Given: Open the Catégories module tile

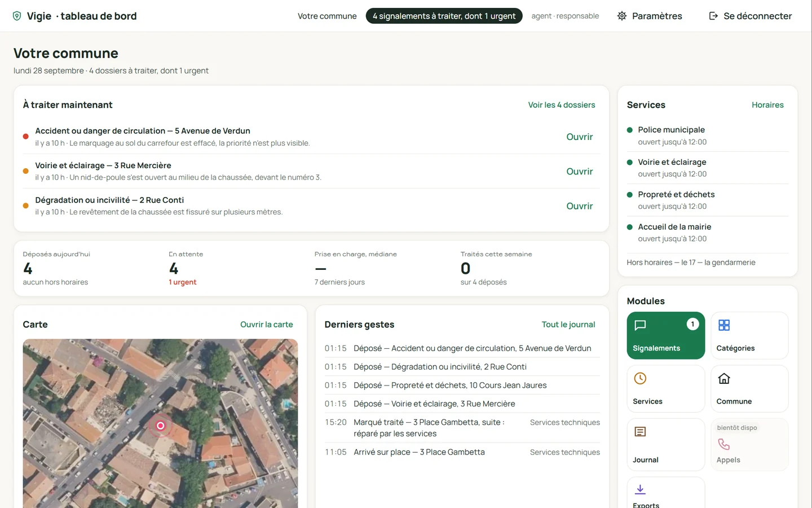Looking at the screenshot, I should click(749, 335).
